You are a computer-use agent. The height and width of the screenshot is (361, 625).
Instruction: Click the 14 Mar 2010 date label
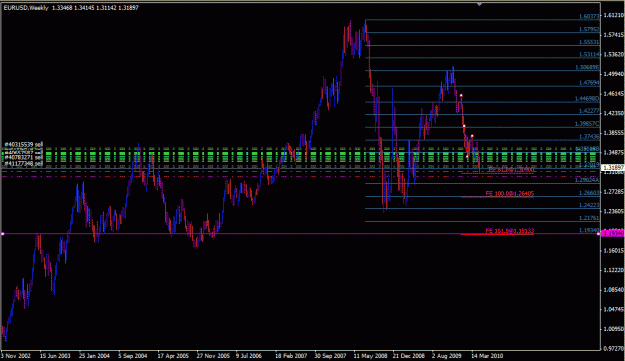click(x=487, y=355)
